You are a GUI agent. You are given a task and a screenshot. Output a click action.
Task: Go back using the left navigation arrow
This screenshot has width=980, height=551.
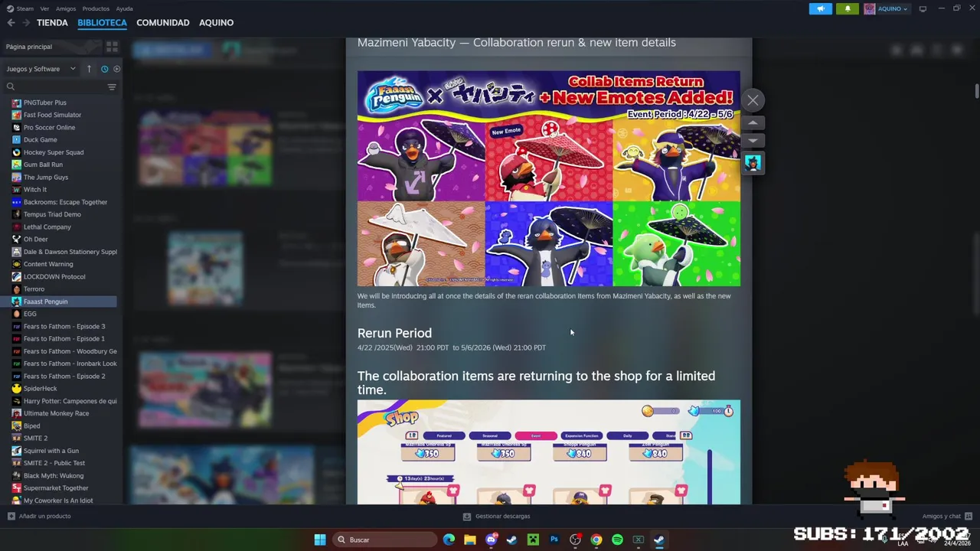pos(11,23)
